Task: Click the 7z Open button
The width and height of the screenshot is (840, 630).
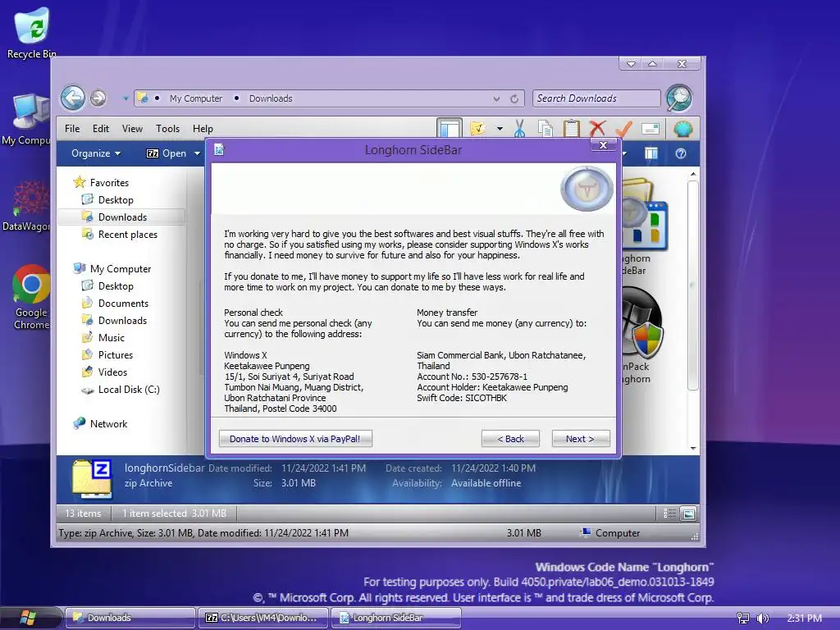Action: [x=167, y=153]
